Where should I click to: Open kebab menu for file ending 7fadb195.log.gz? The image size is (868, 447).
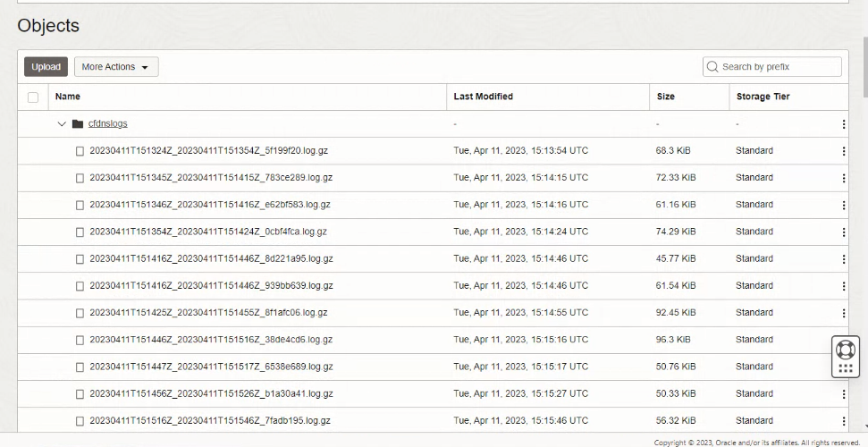(843, 421)
